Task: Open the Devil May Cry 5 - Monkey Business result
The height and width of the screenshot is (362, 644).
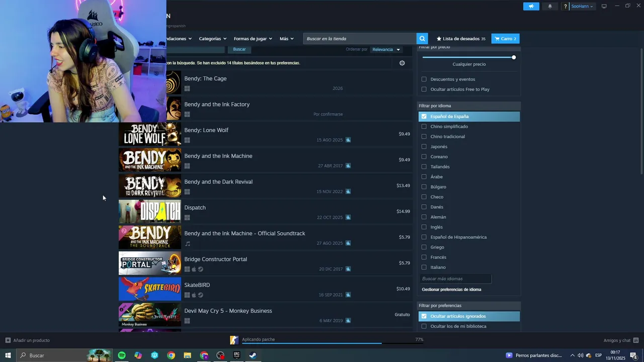Action: (x=266, y=315)
